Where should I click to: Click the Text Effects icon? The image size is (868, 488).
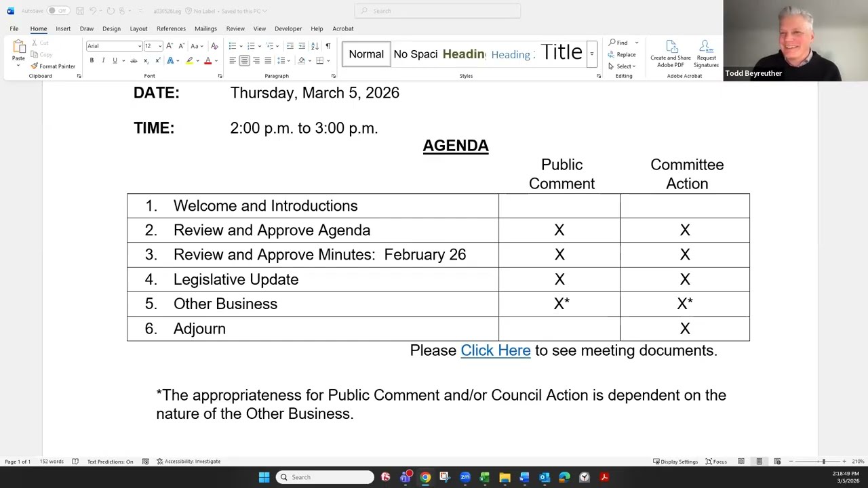pyautogui.click(x=170, y=60)
